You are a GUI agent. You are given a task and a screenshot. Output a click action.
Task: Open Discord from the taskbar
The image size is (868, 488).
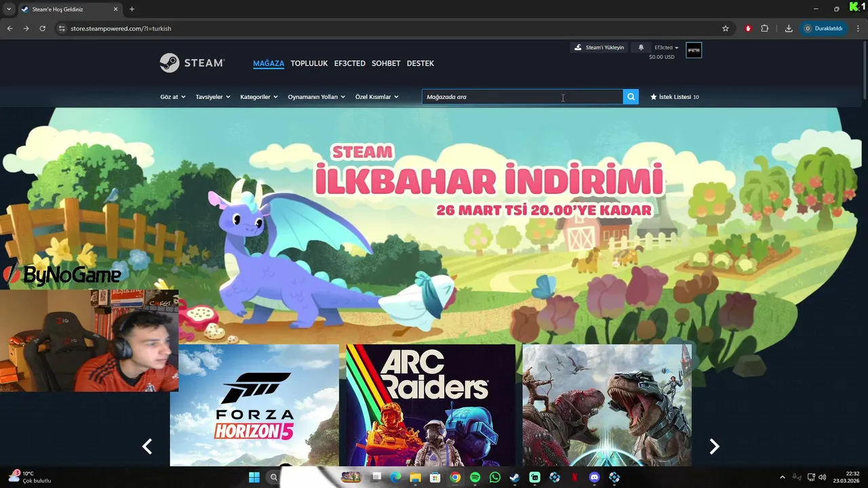pos(595,477)
